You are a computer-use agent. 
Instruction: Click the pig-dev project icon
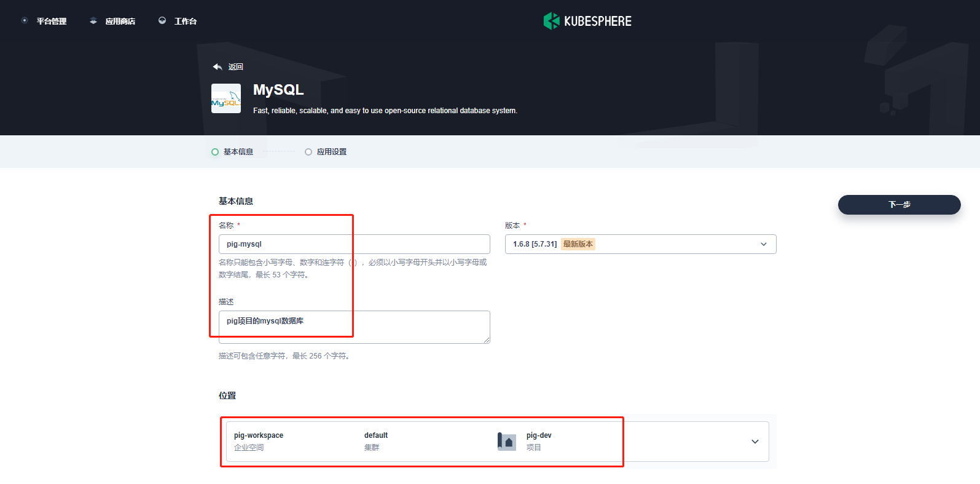point(507,442)
